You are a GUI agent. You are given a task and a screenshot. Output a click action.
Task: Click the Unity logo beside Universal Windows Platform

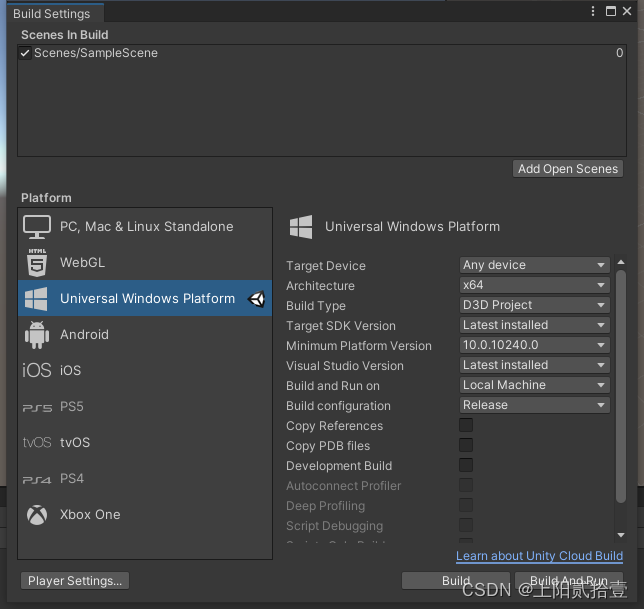pyautogui.click(x=257, y=299)
